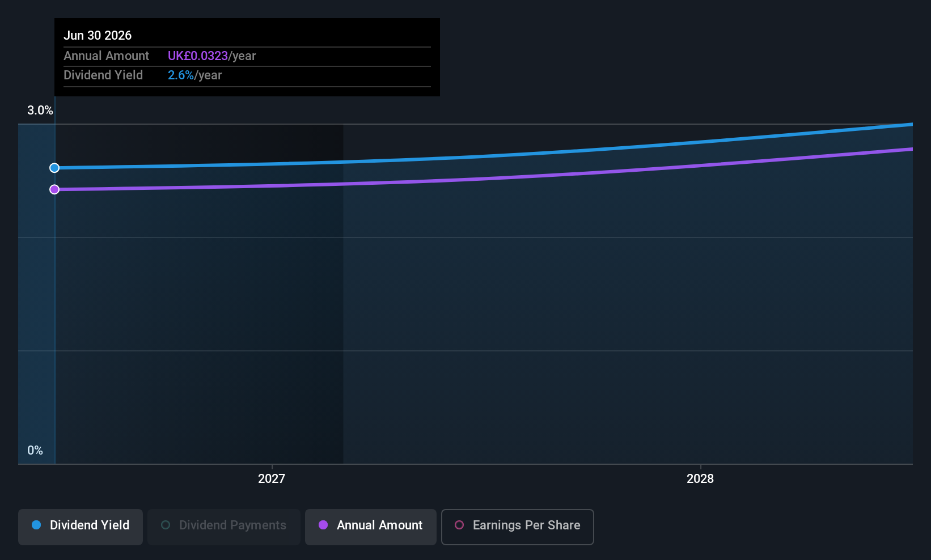Click the UK£0.0323 annual amount value
The image size is (931, 560).
198,56
